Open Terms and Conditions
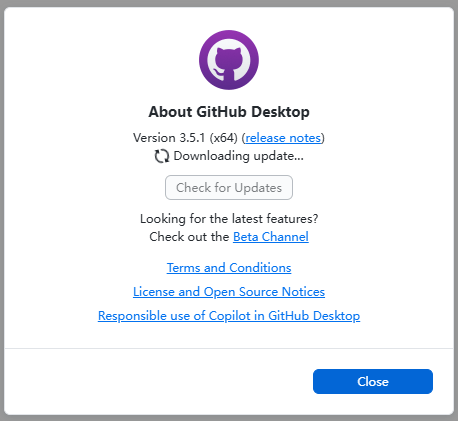The image size is (458, 421). [229, 268]
